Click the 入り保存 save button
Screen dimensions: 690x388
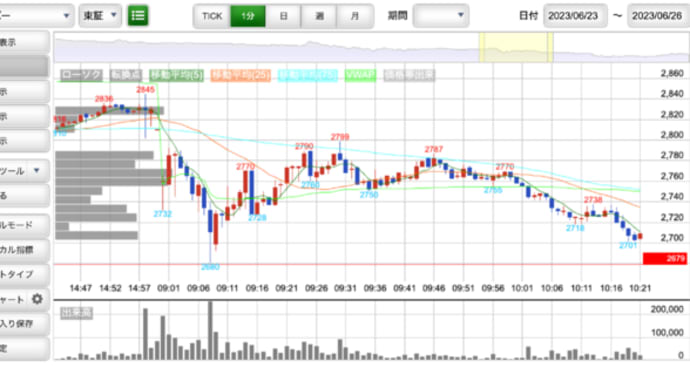click(x=24, y=324)
